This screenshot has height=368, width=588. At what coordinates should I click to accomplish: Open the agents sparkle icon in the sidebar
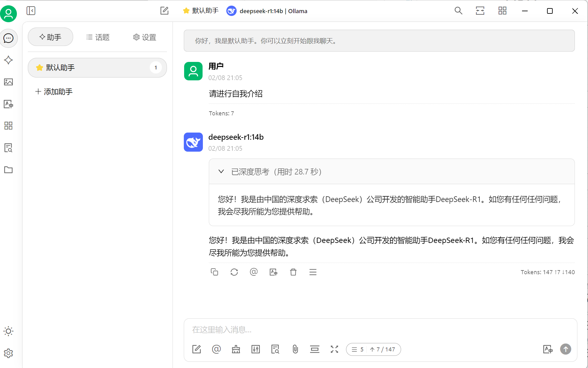coord(8,60)
